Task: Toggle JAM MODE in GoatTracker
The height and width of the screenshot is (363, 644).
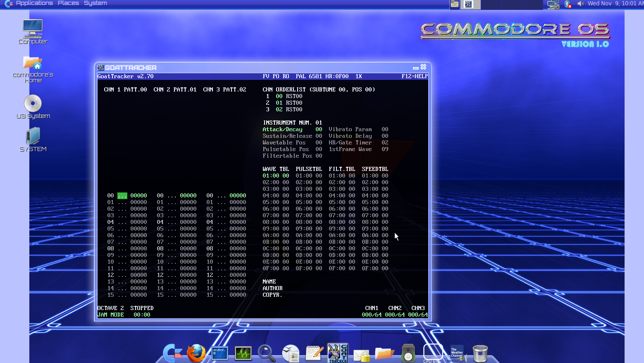Action: 111,314
